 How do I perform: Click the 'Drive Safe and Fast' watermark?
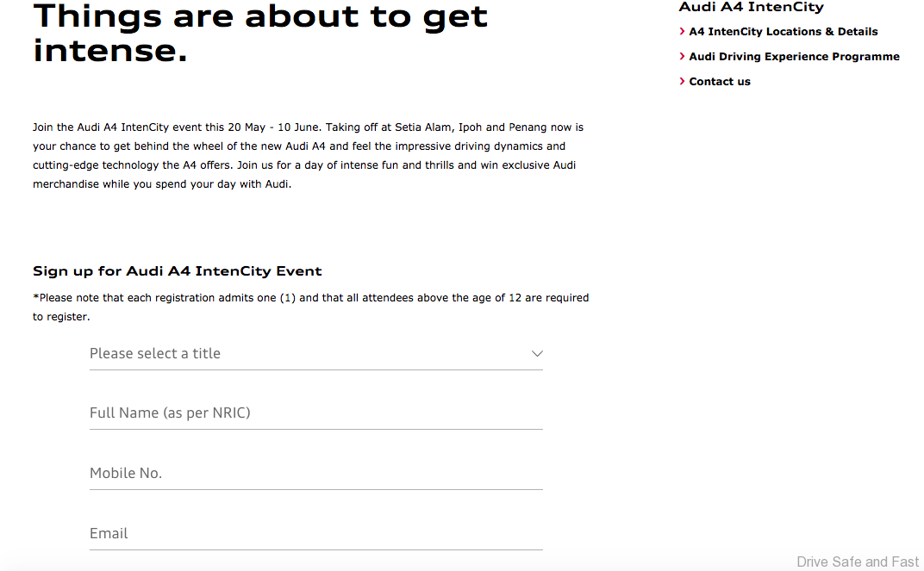click(x=858, y=562)
